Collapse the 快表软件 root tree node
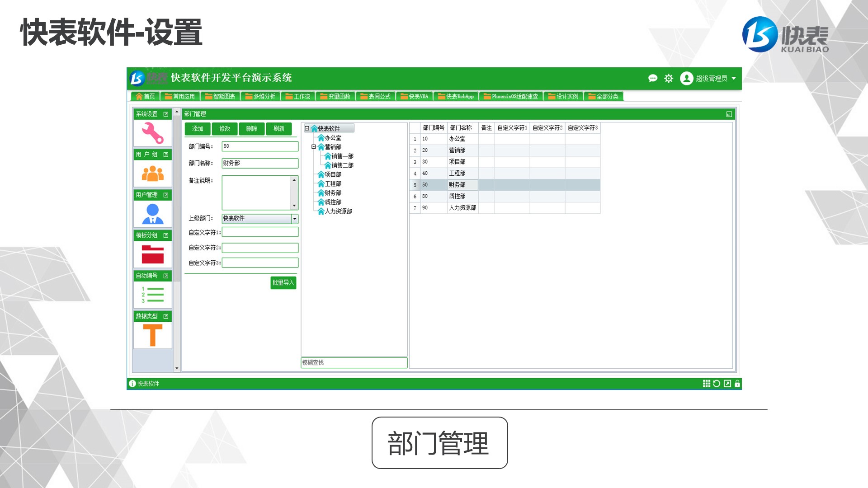This screenshot has width=868, height=488. pyautogui.click(x=307, y=128)
